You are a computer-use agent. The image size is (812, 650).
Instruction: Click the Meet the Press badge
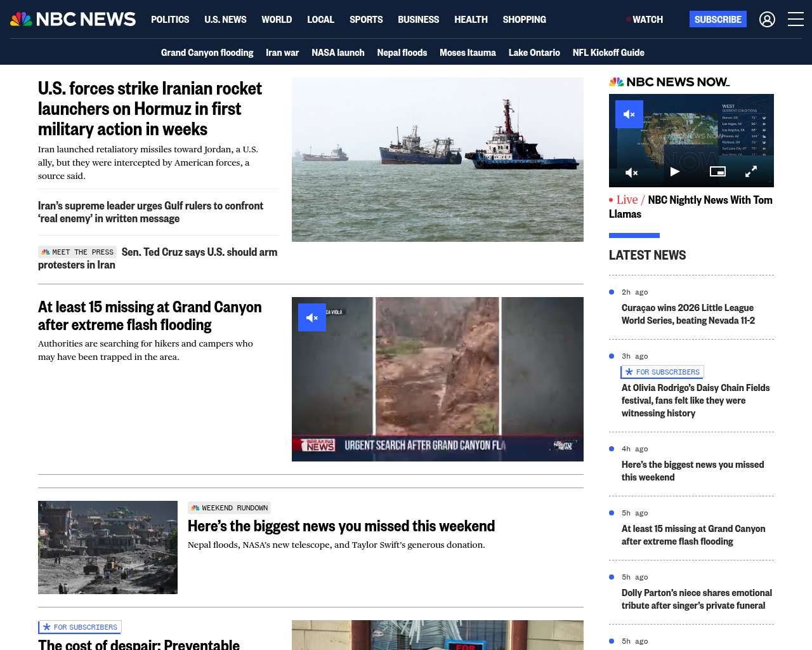(77, 252)
